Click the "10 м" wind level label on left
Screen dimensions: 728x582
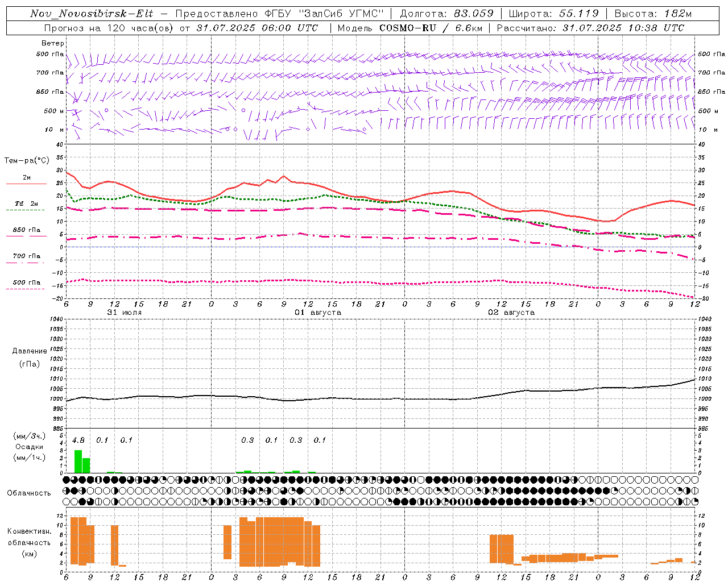(55, 130)
